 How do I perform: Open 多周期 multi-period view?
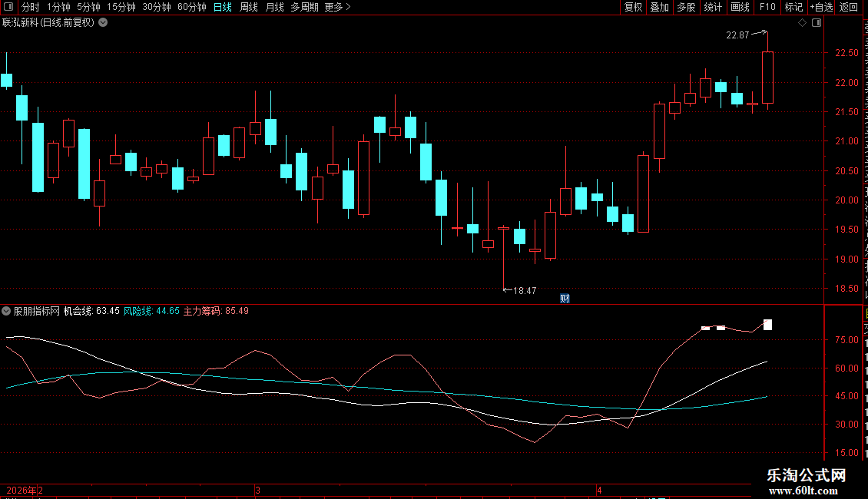pos(304,7)
